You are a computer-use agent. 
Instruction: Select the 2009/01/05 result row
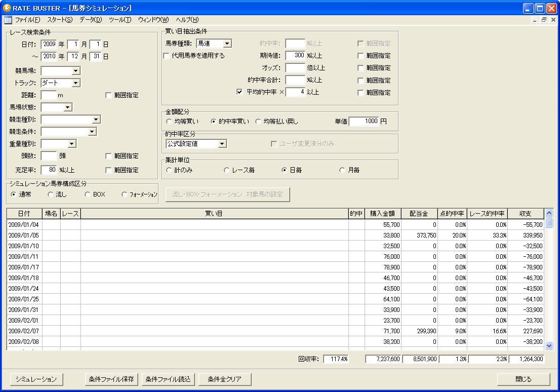pos(275,235)
